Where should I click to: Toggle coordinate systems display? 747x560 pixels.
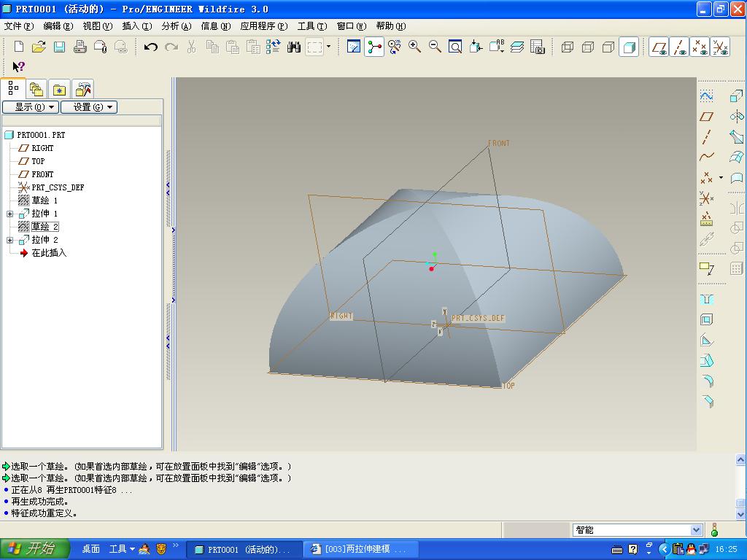click(720, 47)
